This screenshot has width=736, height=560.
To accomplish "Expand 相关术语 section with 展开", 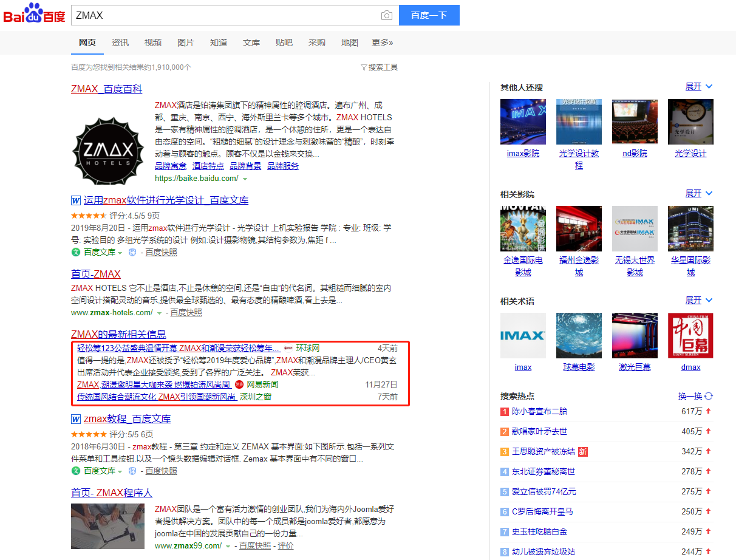I will tap(699, 301).
